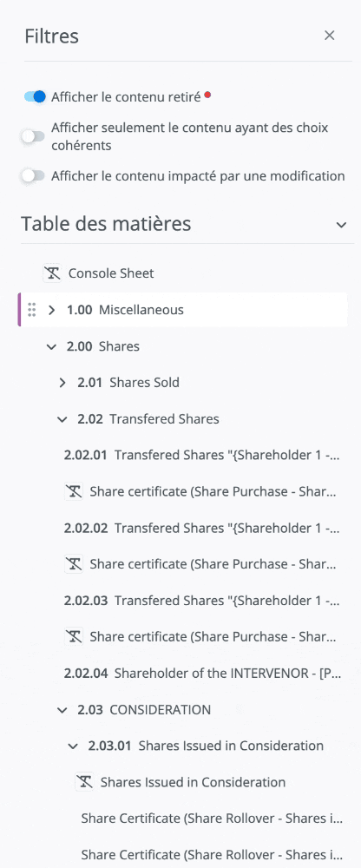This screenshot has height=868, width=361.
Task: Click icon of Share certificate under 2.02.02
Action: [x=74, y=564]
